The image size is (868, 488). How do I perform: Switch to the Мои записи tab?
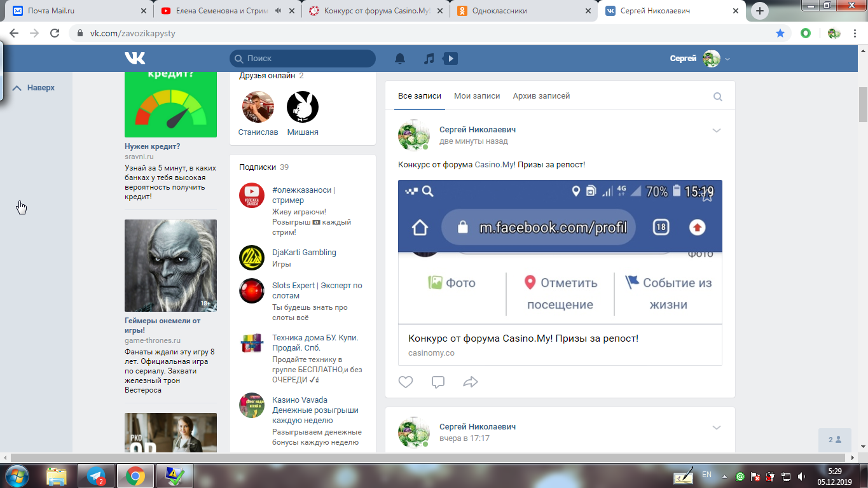pyautogui.click(x=477, y=96)
